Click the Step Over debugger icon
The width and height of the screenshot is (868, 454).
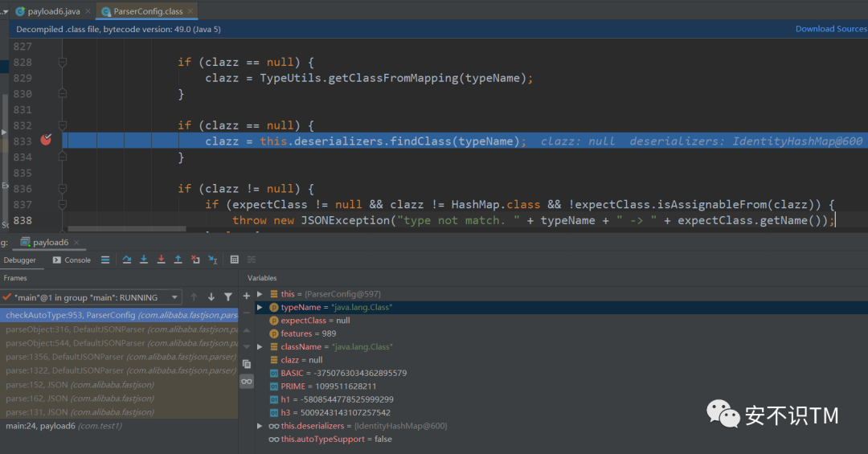point(126,260)
